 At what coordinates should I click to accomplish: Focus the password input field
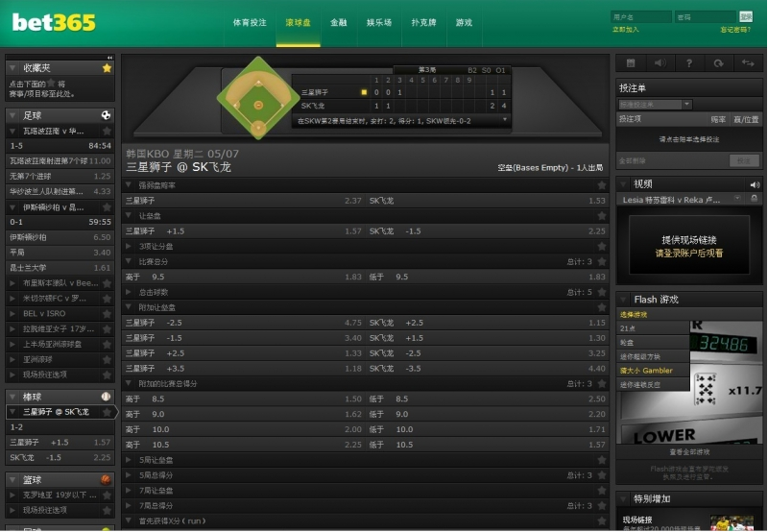706,17
